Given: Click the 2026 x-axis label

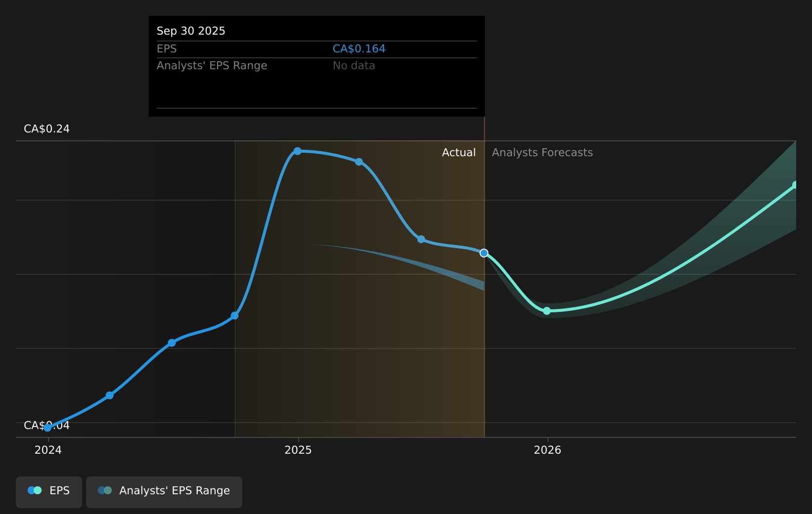Looking at the screenshot, I should tap(547, 450).
